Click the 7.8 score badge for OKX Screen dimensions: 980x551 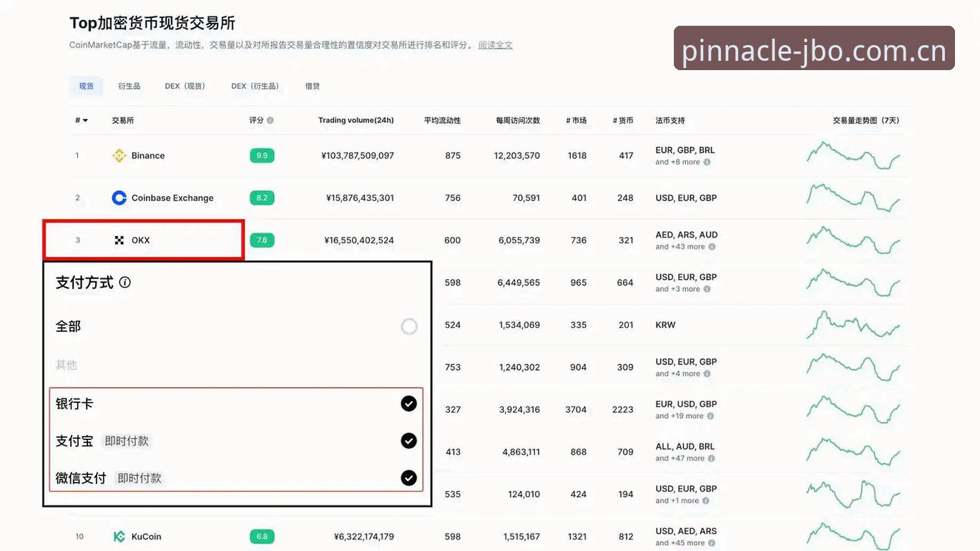coord(262,240)
